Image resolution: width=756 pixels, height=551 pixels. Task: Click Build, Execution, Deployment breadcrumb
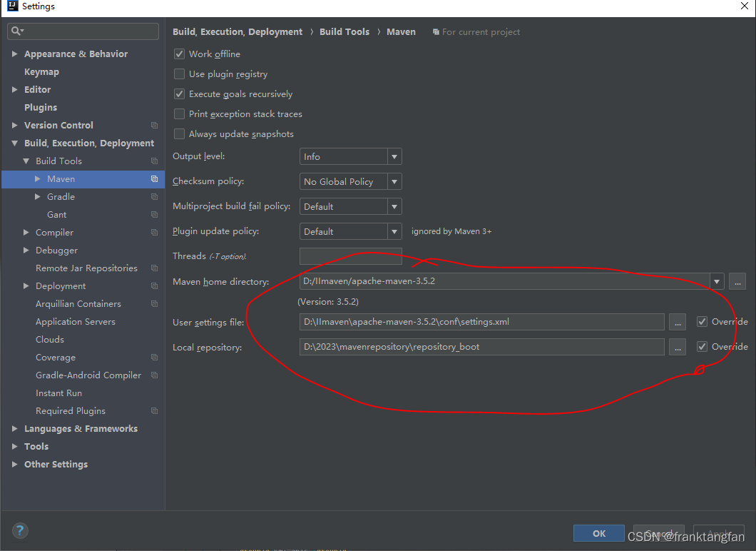[x=237, y=32]
